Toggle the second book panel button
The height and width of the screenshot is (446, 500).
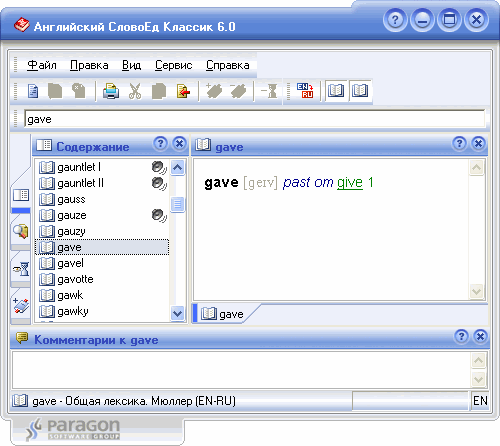(360, 90)
